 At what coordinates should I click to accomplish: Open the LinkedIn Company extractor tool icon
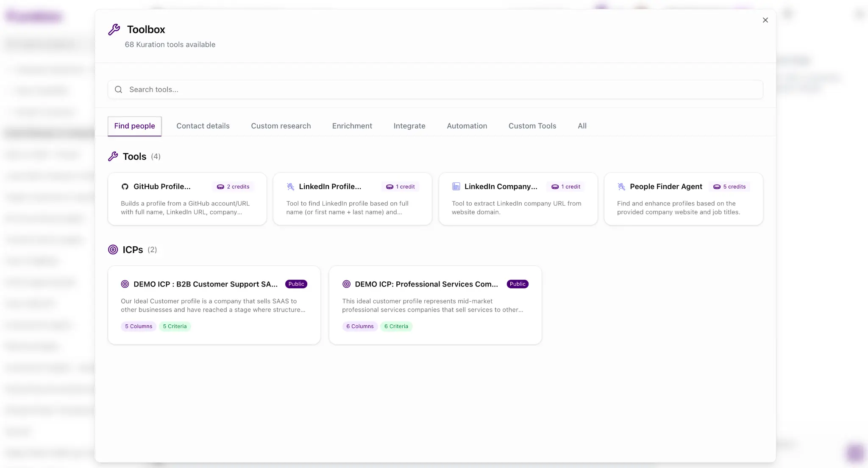coord(456,187)
